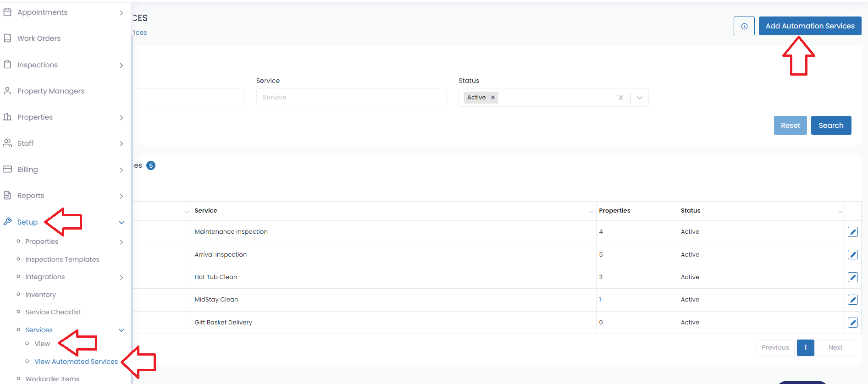This screenshot has height=384, width=868.
Task: Collapse the Setup menu chevron
Action: coord(122,223)
